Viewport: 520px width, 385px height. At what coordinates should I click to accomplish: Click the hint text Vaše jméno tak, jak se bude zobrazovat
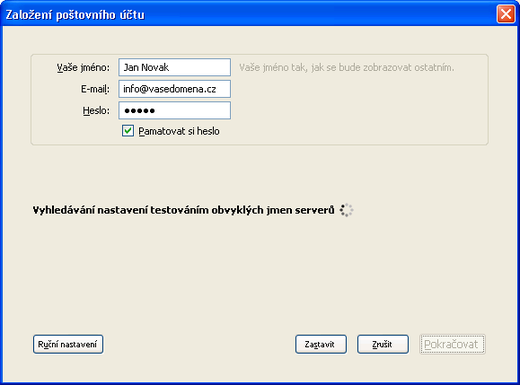tap(347, 68)
